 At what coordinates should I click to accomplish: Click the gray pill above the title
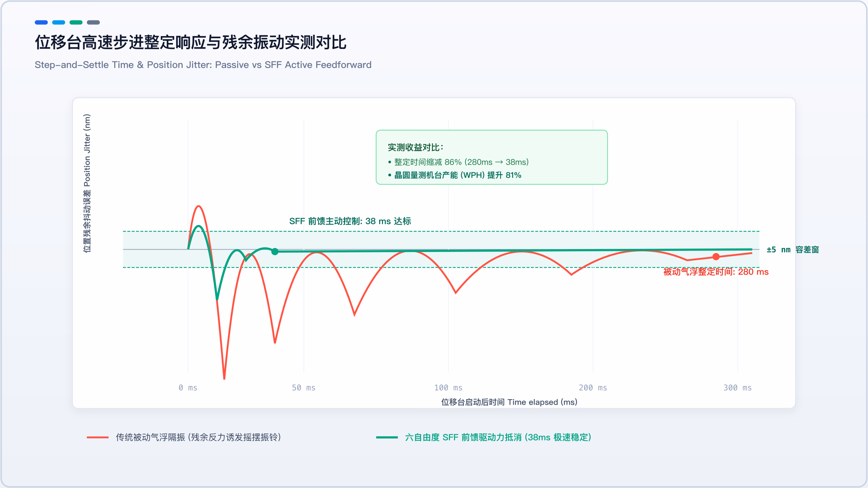point(93,23)
